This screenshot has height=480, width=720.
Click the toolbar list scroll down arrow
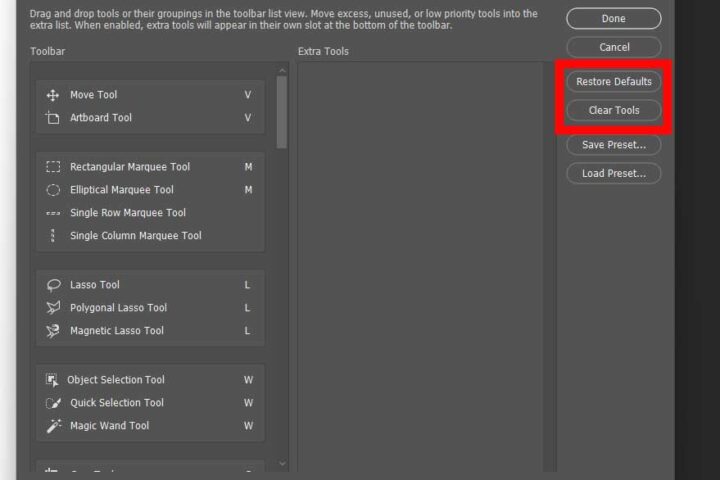[x=282, y=463]
